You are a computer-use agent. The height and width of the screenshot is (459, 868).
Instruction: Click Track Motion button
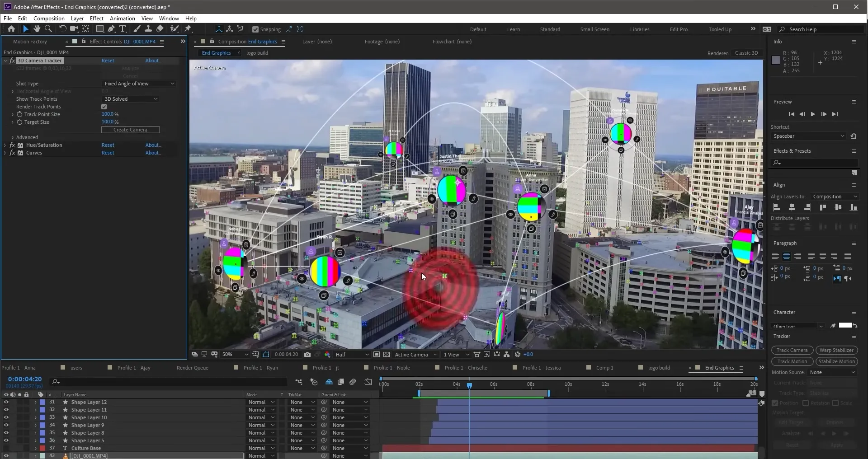792,361
